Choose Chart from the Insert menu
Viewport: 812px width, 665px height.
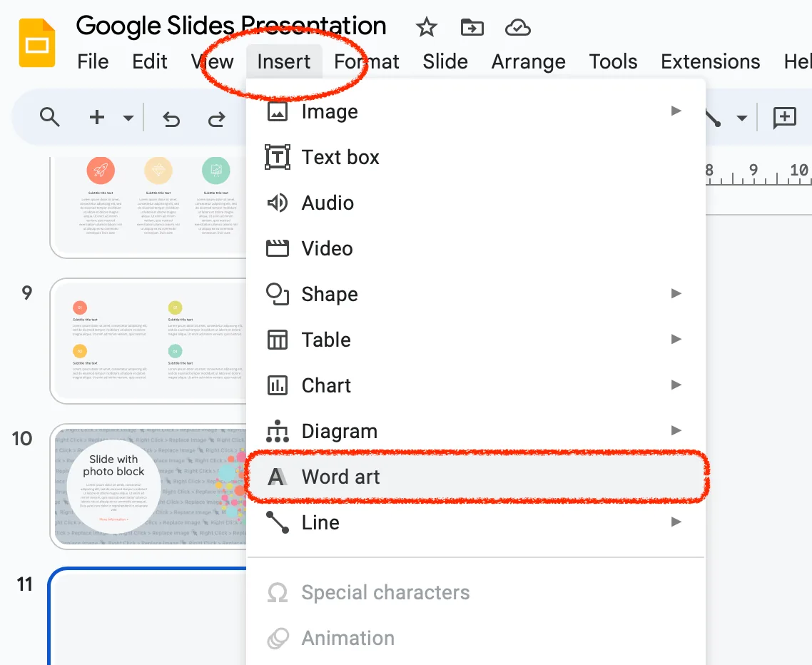click(475, 385)
